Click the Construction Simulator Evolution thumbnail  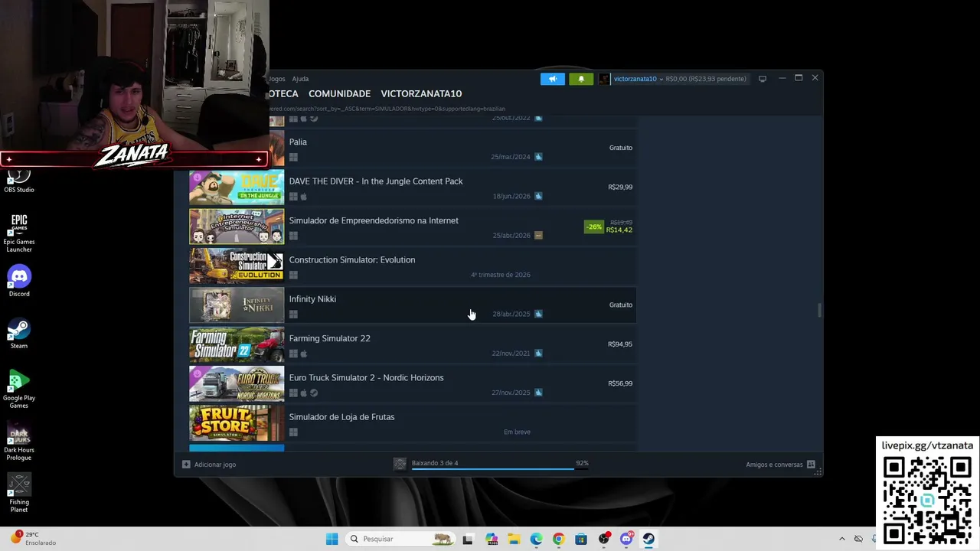coord(237,266)
